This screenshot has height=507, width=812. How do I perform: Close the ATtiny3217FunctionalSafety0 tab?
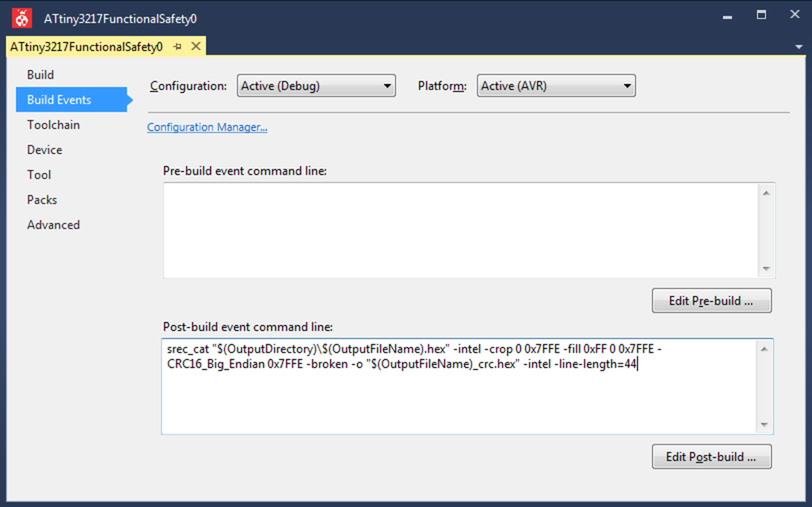click(195, 46)
